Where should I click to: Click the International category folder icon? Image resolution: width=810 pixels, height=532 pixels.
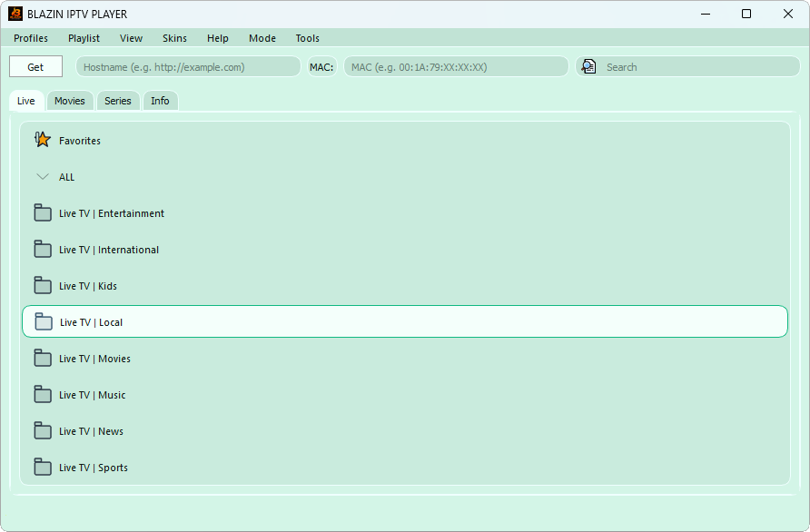pos(43,249)
